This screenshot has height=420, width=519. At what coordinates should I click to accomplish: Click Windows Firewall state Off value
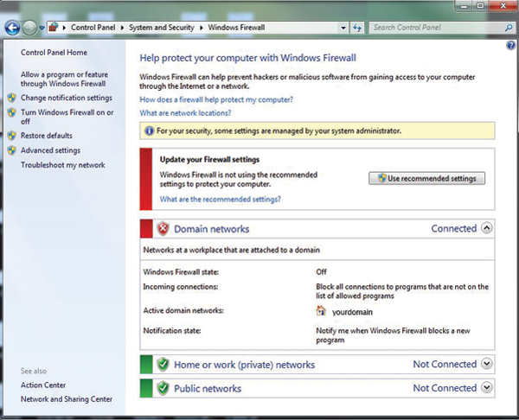tap(321, 272)
